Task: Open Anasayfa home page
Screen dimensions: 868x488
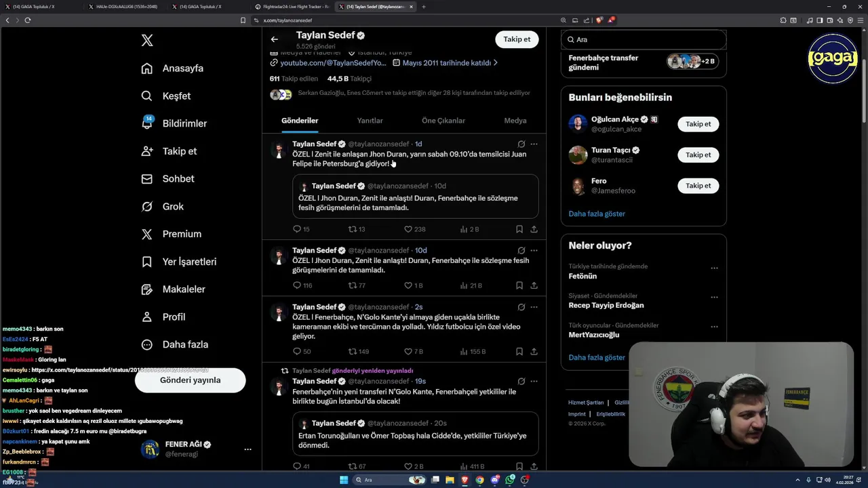Action: tap(172, 68)
